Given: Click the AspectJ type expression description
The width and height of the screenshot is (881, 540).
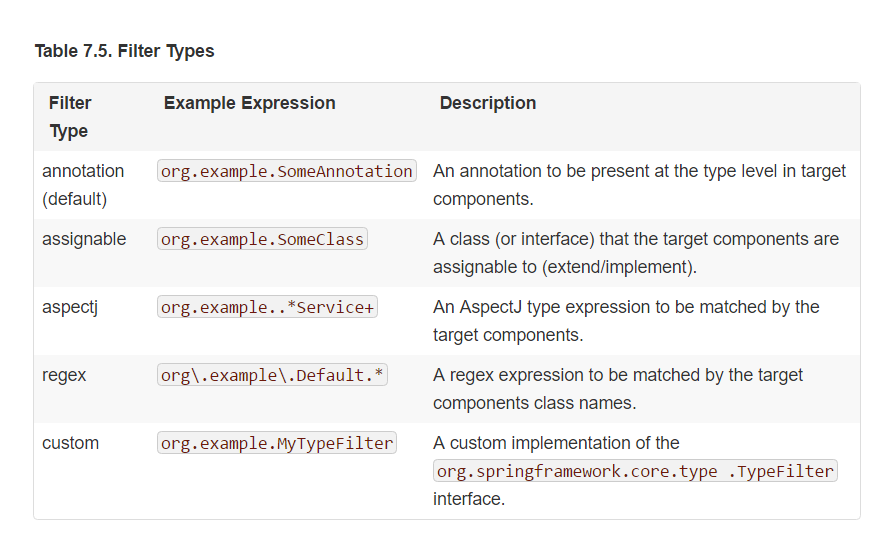Looking at the screenshot, I should [x=626, y=321].
